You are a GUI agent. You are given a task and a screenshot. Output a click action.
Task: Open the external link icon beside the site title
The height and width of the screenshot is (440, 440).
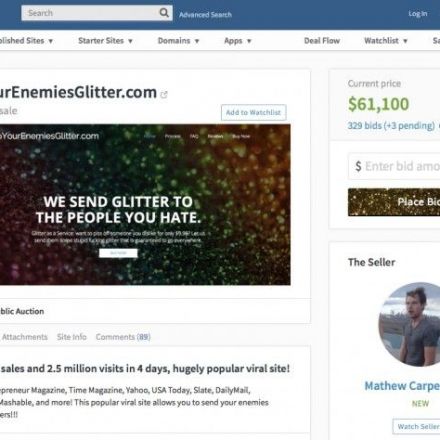click(x=164, y=95)
